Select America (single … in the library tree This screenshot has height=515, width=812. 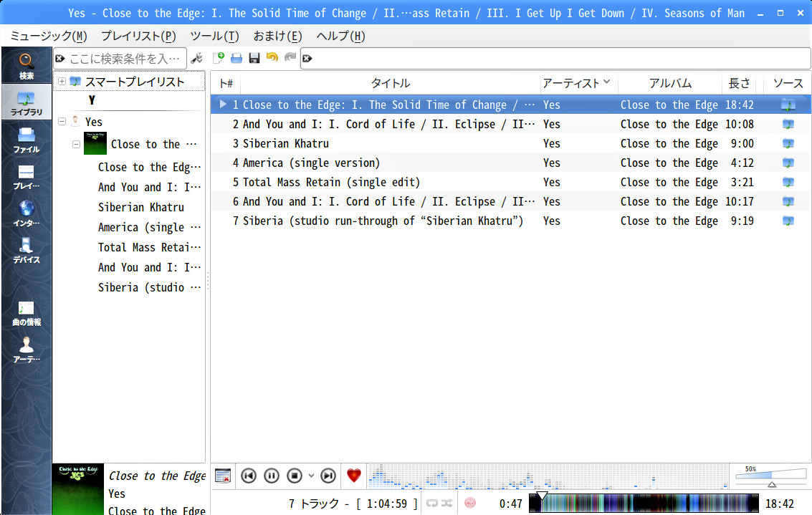click(149, 227)
